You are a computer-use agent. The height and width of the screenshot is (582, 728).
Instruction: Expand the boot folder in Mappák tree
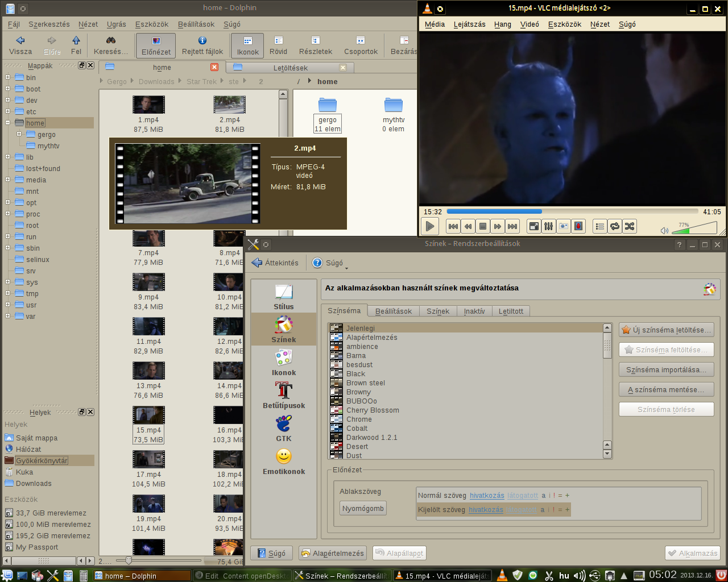7,89
